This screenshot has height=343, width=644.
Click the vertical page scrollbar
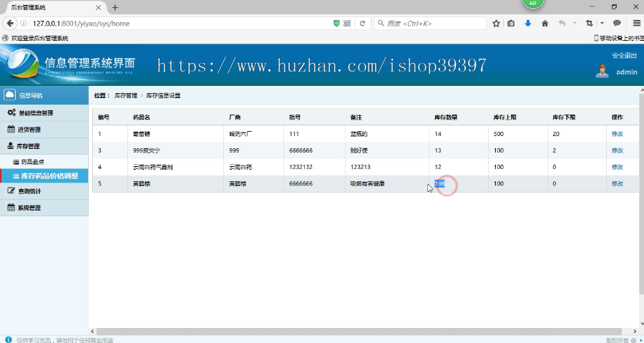pyautogui.click(x=642, y=193)
